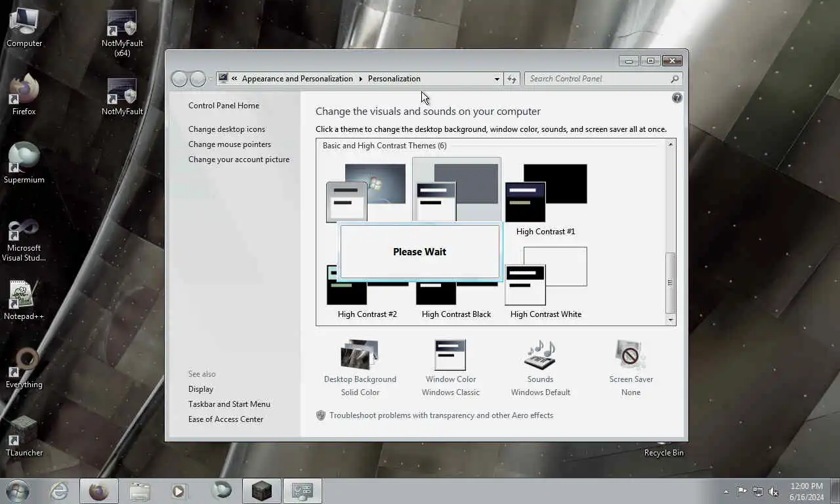This screenshot has height=504, width=840.
Task: Click the forward navigation button
Action: coord(198,79)
